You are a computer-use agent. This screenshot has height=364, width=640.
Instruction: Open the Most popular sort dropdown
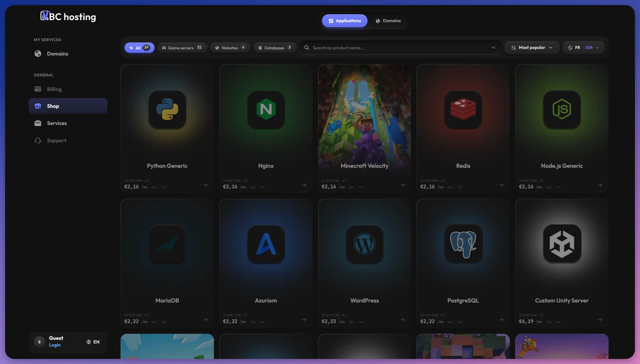coord(532,48)
